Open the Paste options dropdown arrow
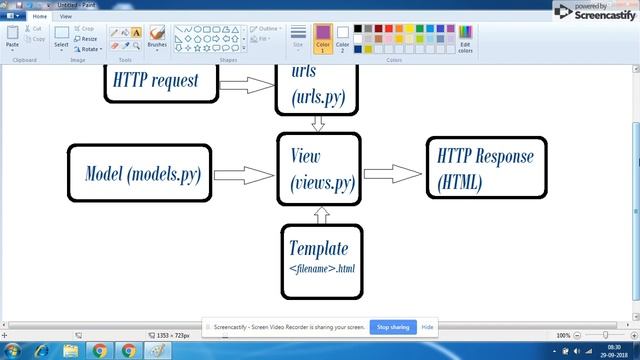Image resolution: width=640 pixels, height=360 pixels. (12, 50)
